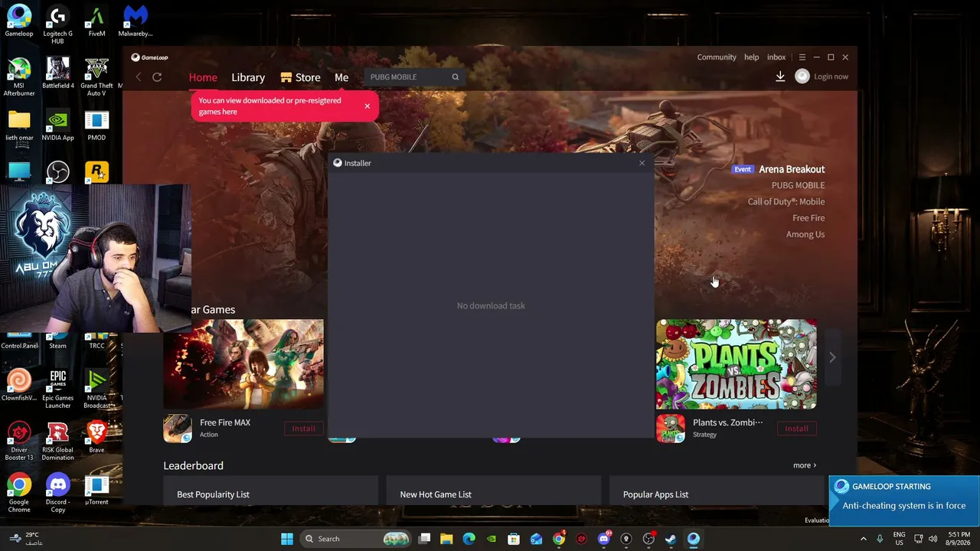Dismiss the red downloaded games tooltip

coord(367,106)
